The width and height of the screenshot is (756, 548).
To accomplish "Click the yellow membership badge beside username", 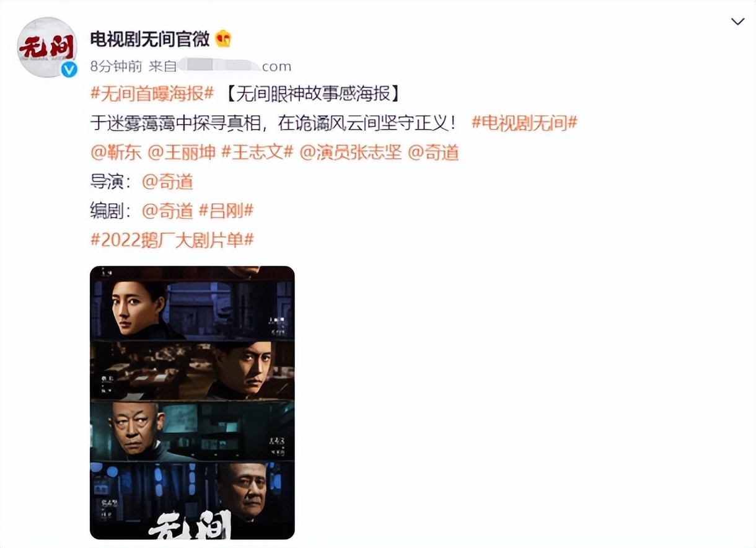I will pyautogui.click(x=223, y=40).
